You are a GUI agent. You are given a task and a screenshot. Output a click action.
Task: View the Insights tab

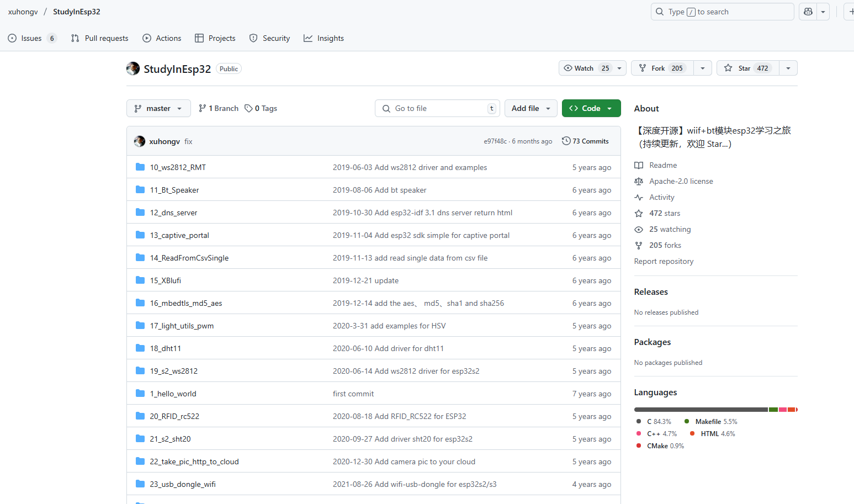323,38
